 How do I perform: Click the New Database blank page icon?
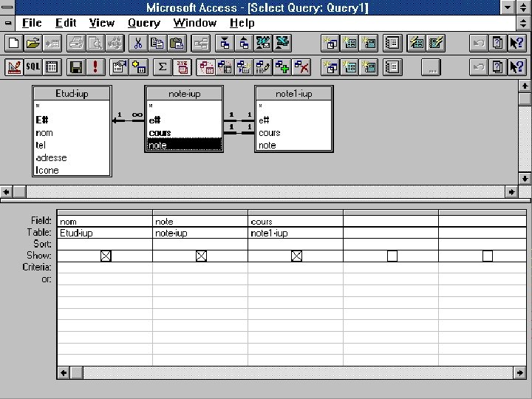tap(14, 44)
